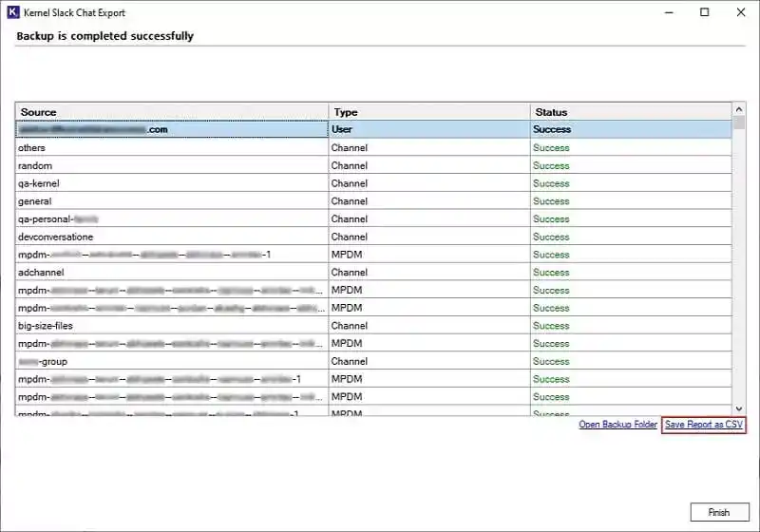Select the 'devconversatione' row
760x532 pixels.
tap(373, 237)
